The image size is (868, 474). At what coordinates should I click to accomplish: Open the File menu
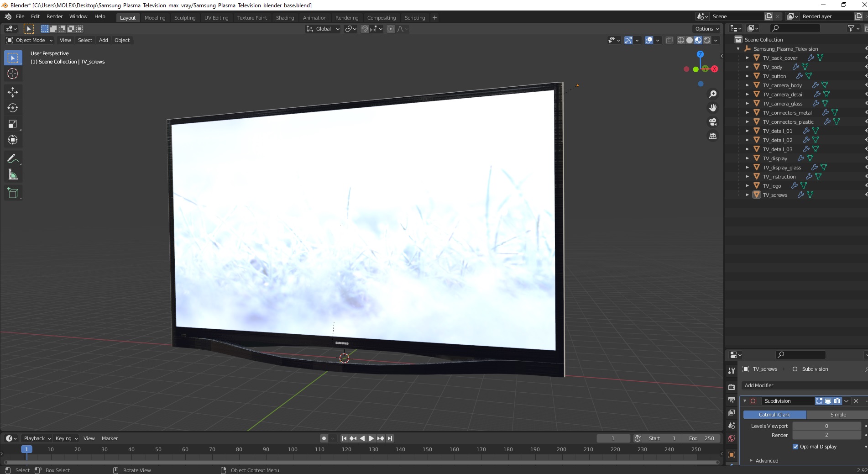click(x=20, y=16)
